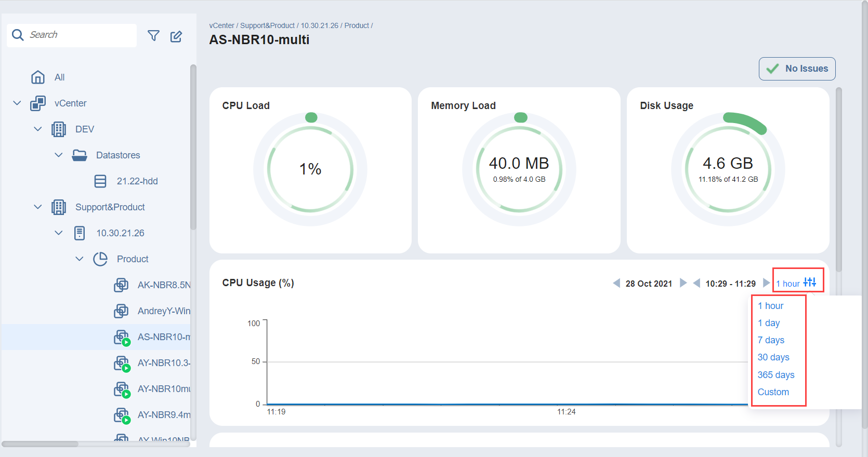The width and height of the screenshot is (868, 457).
Task: Go to next time range arrow
Action: click(766, 283)
